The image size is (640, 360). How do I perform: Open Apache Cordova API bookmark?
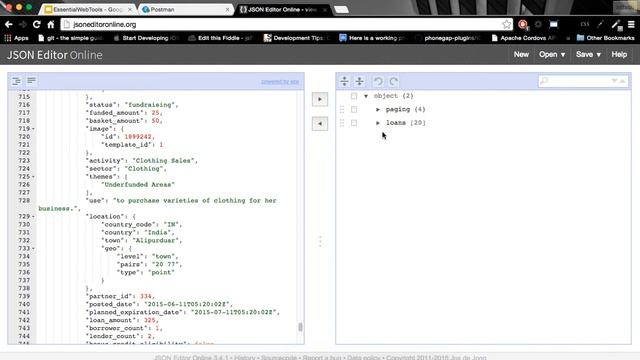[524, 38]
